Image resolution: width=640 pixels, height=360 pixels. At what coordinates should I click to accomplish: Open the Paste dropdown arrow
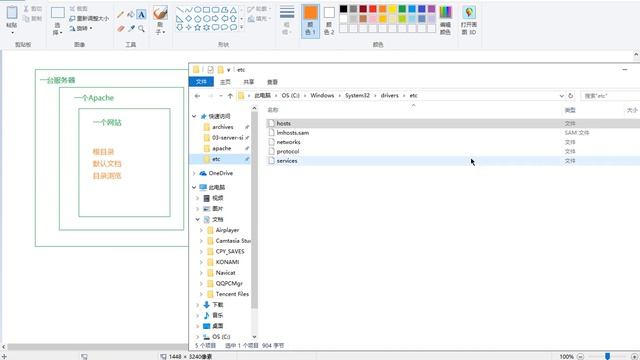(12, 32)
